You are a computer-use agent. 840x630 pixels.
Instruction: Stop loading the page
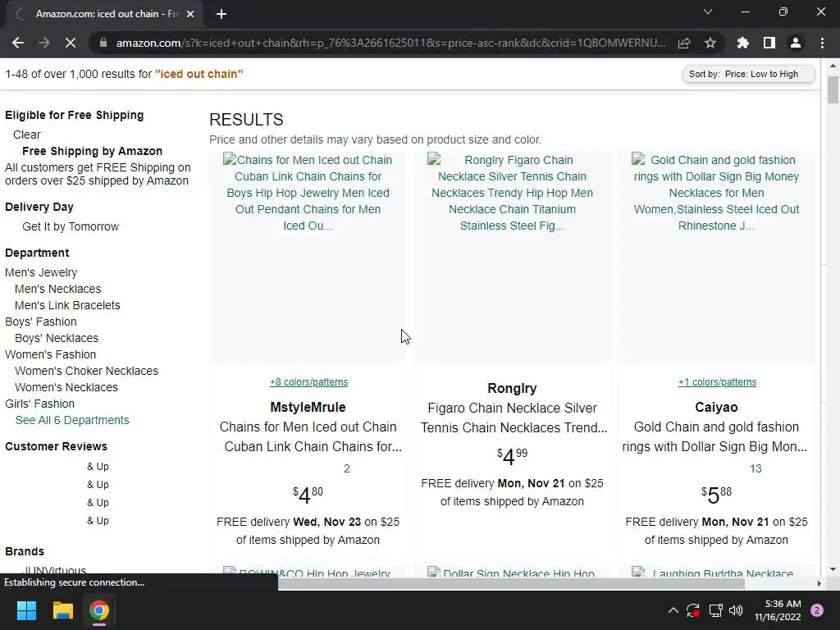coord(71,43)
